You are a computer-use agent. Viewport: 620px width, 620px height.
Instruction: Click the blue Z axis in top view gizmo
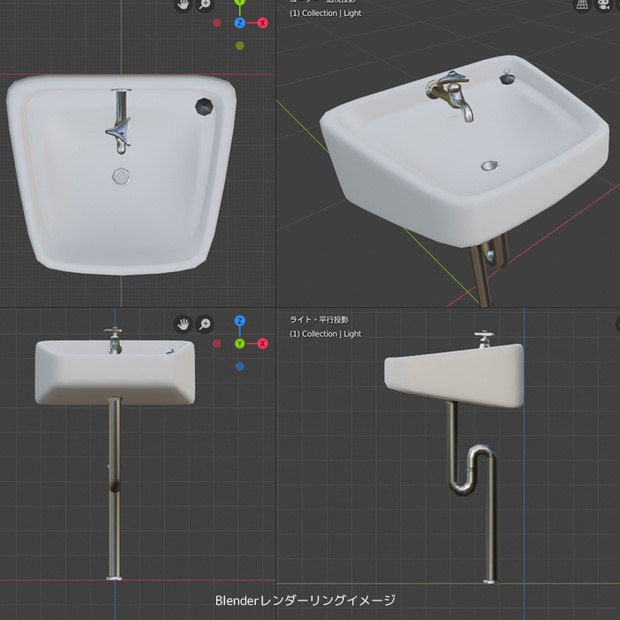coord(240,23)
